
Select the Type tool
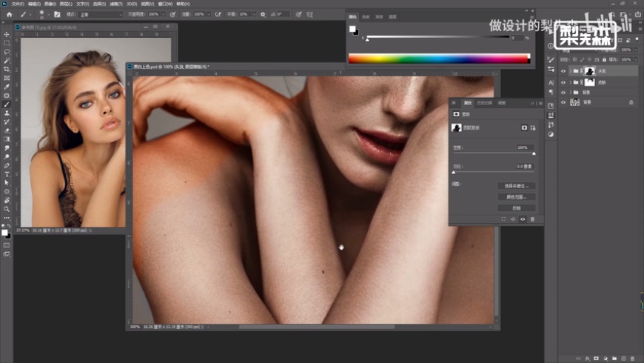tap(7, 173)
